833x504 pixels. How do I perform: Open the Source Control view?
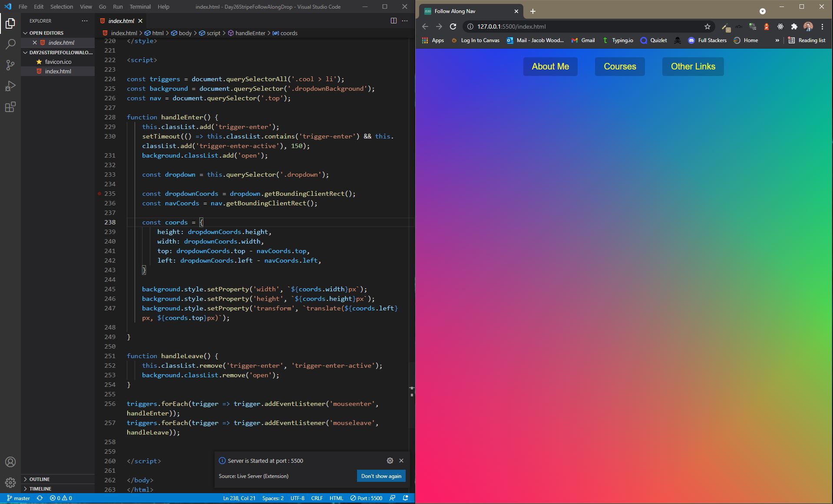[x=10, y=65]
